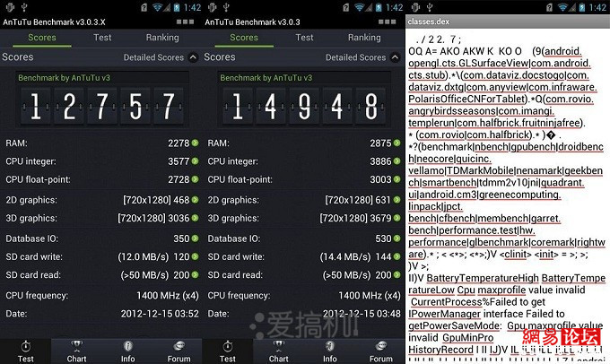610x364 pixels.
Task: Tap green arrow beside 3D graphics 3036
Action: pos(195,218)
